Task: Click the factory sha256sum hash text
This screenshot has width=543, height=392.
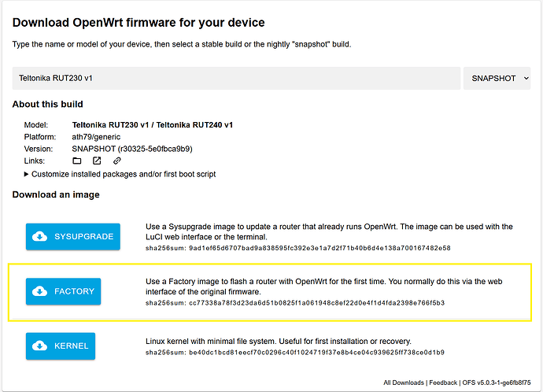Action: (x=316, y=302)
